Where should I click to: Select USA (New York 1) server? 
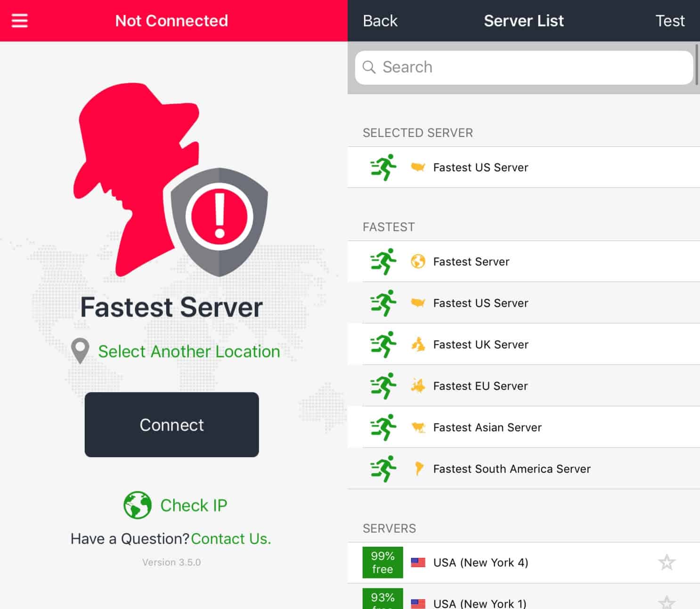(x=524, y=597)
